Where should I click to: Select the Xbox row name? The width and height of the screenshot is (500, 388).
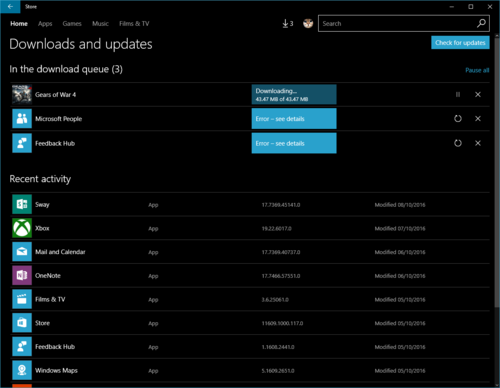[x=42, y=228]
